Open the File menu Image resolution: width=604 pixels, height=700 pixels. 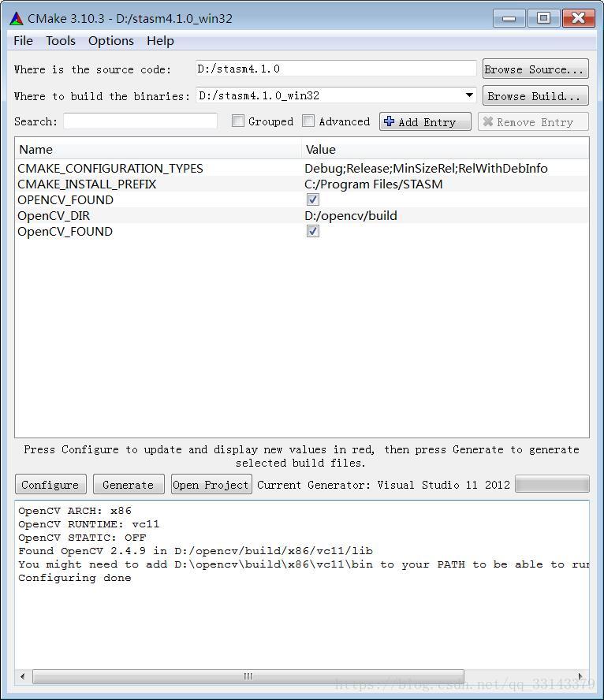tap(23, 41)
